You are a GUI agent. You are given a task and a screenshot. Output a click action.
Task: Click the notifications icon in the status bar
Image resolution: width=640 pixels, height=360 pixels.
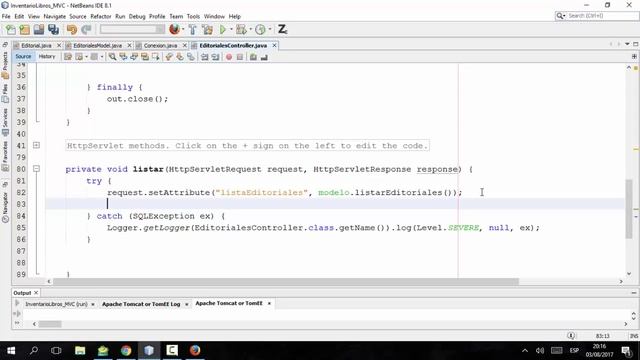(571, 336)
